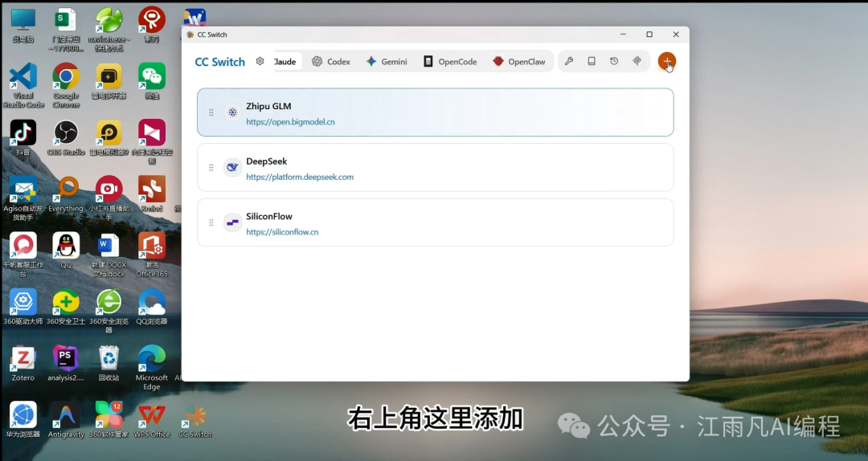Click the drag handle on Zhipu GLM row
The height and width of the screenshot is (461, 868).
coord(211,112)
